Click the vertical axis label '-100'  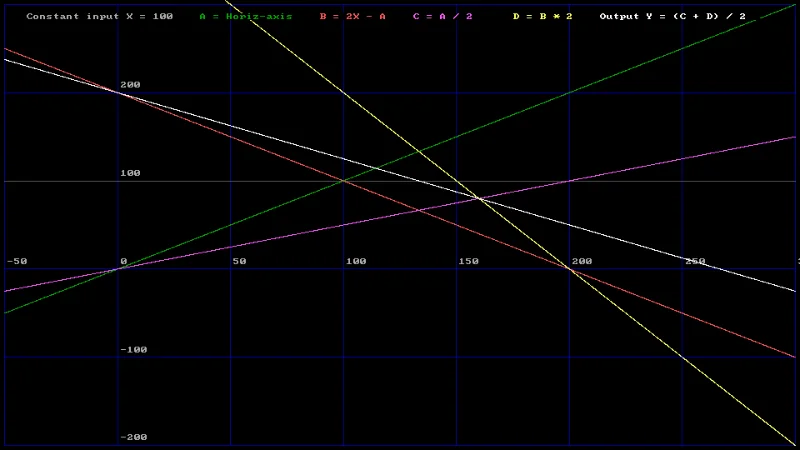[x=134, y=349]
